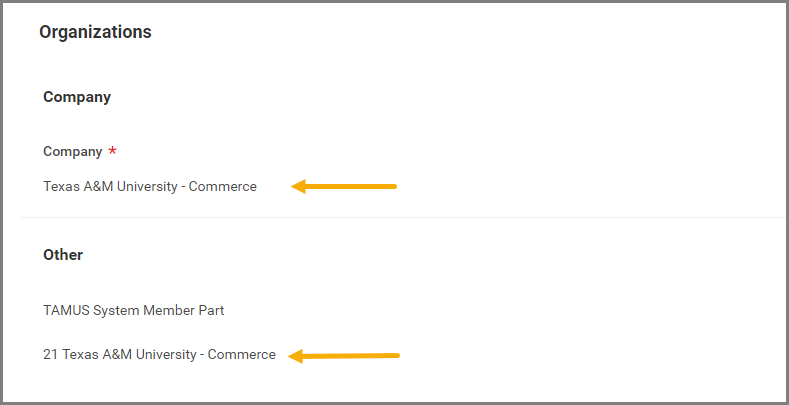Click the 21 Texas A&M University - Commerce entry

pyautogui.click(x=159, y=354)
